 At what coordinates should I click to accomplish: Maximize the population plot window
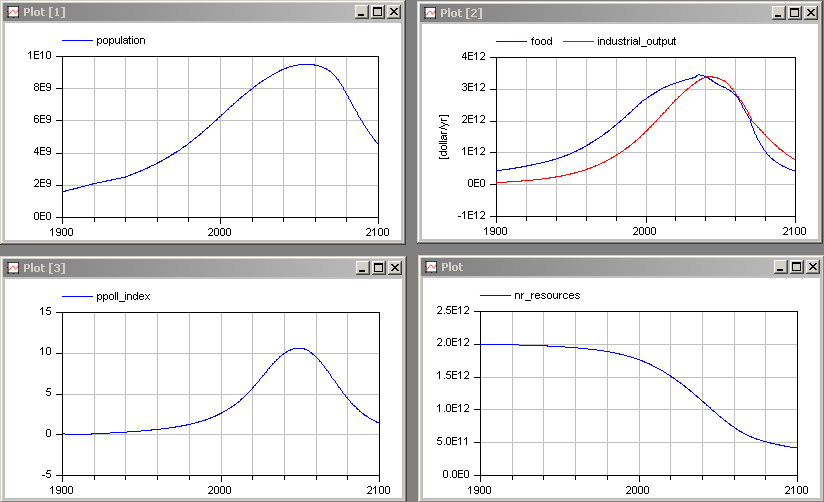[377, 12]
